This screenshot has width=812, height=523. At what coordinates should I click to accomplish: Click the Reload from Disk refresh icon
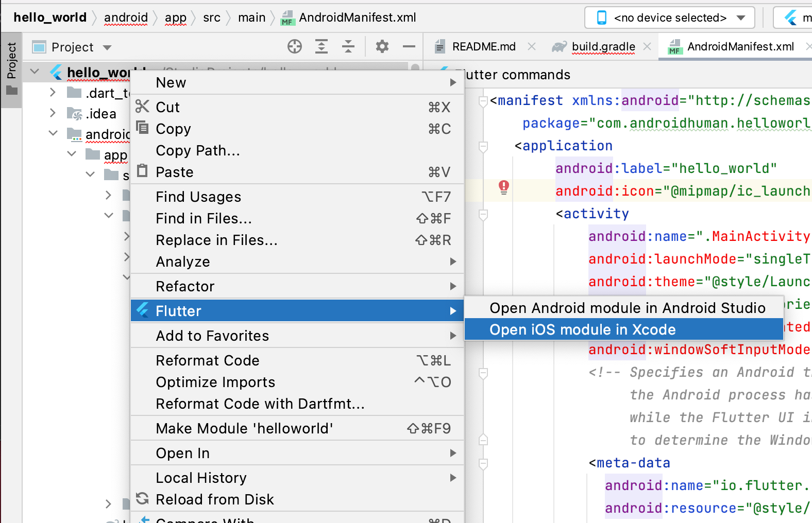[142, 498]
